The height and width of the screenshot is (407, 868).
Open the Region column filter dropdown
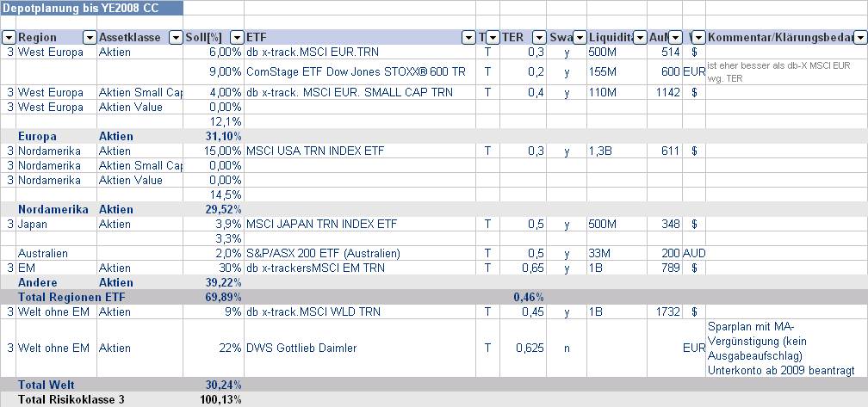(89, 38)
